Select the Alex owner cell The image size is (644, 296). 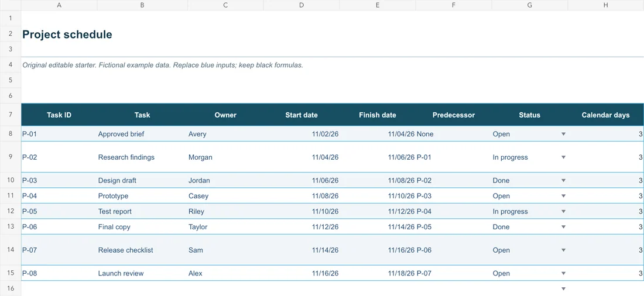225,273
